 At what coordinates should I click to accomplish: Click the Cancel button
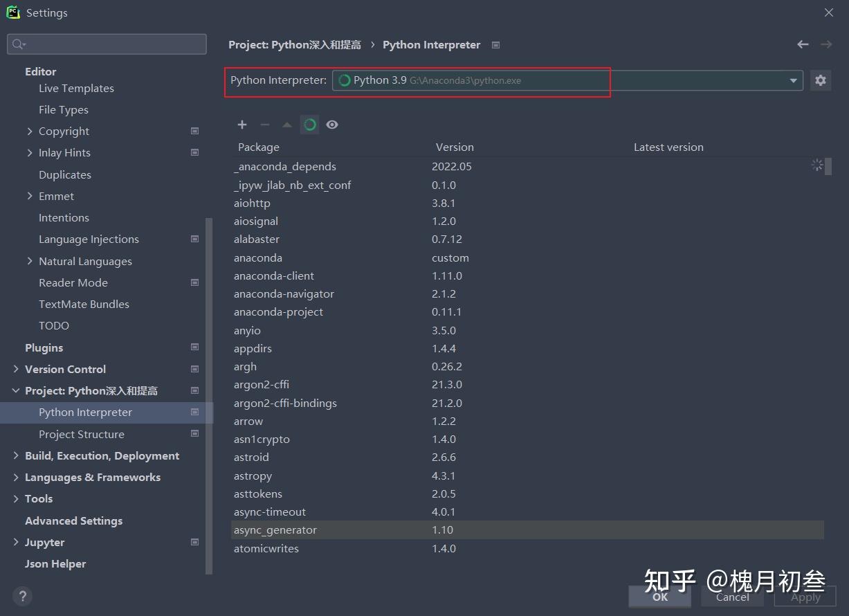click(x=733, y=597)
